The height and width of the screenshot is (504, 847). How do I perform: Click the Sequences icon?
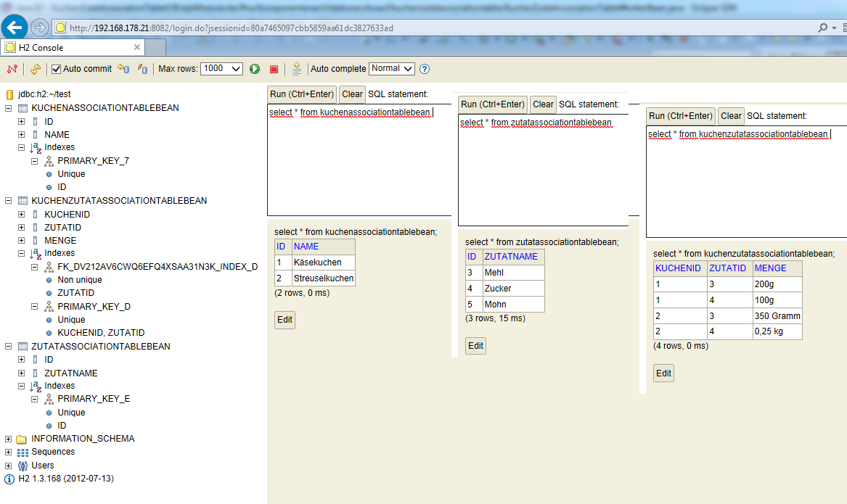click(x=22, y=453)
